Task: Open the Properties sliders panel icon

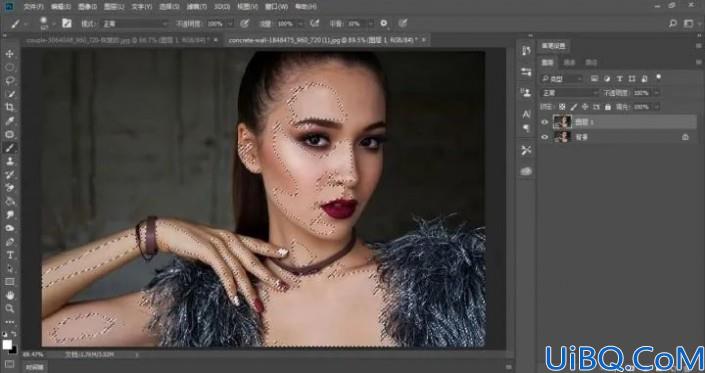Action: [527, 72]
